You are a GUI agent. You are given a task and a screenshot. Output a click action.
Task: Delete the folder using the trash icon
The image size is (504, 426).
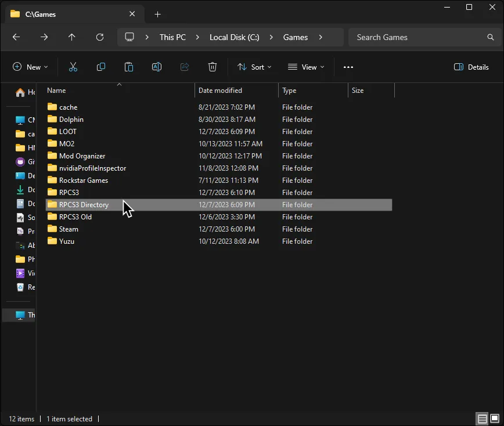coord(212,67)
